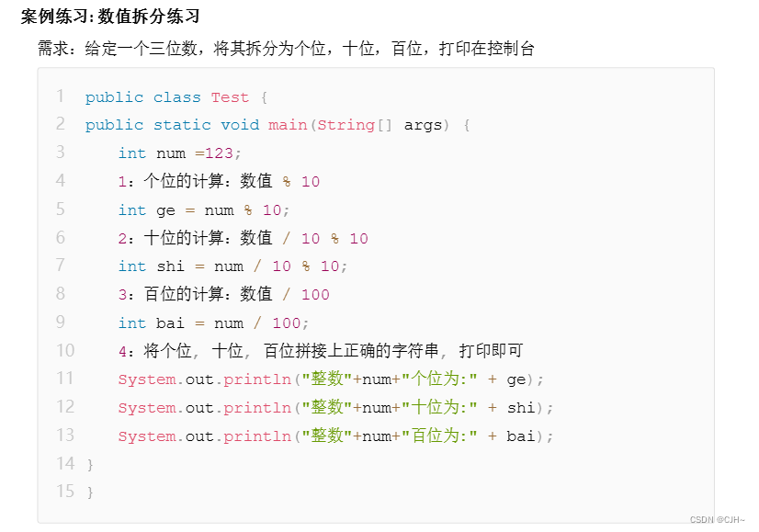
Task: Click the closing brace on line 15
Action: click(90, 492)
